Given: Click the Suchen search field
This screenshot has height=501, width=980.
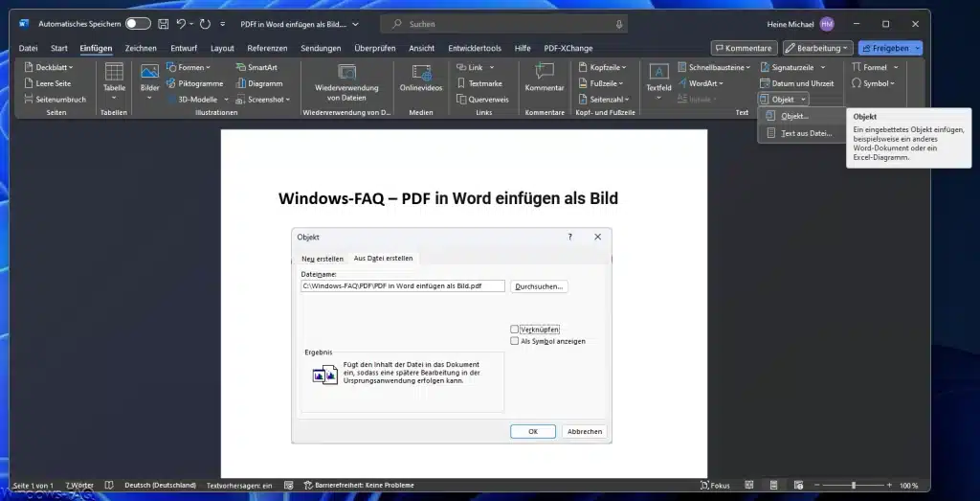Looking at the screenshot, I should coord(503,24).
